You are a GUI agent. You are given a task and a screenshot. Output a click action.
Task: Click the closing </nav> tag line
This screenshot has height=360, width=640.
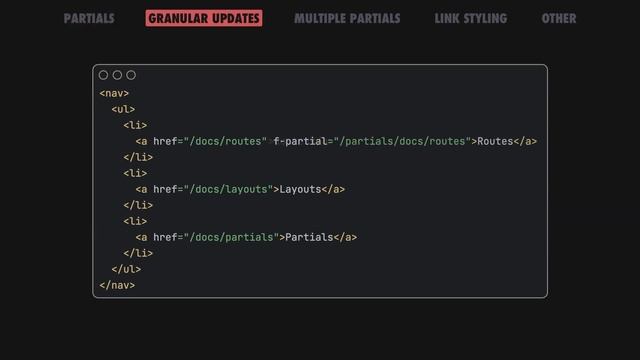(x=117, y=285)
